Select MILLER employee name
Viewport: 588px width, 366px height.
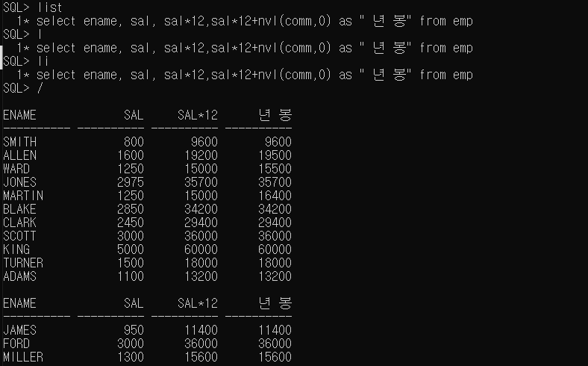coord(23,357)
